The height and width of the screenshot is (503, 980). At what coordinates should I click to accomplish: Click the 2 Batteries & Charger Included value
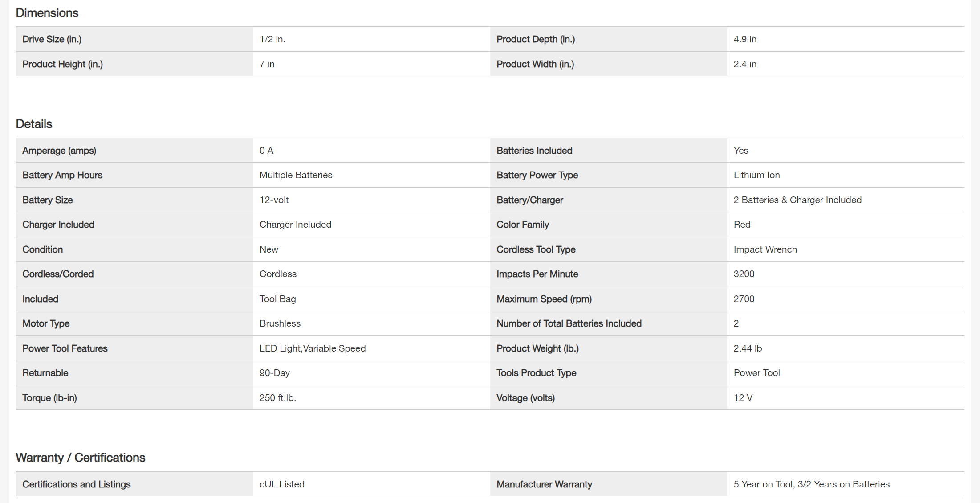tap(797, 200)
